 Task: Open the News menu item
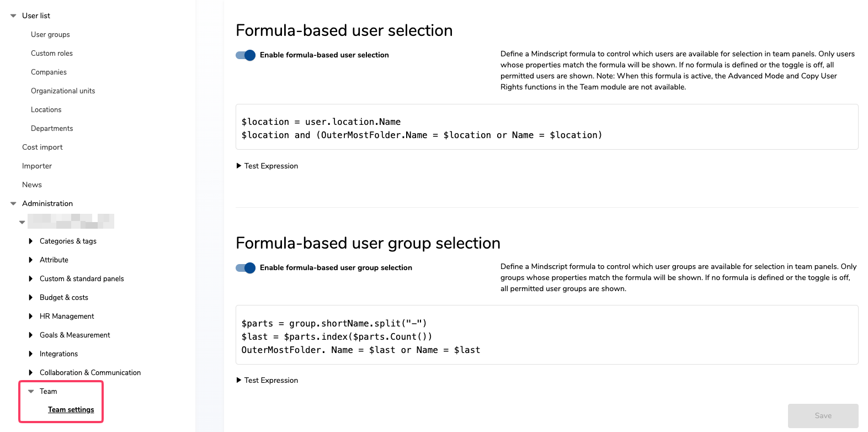click(32, 185)
